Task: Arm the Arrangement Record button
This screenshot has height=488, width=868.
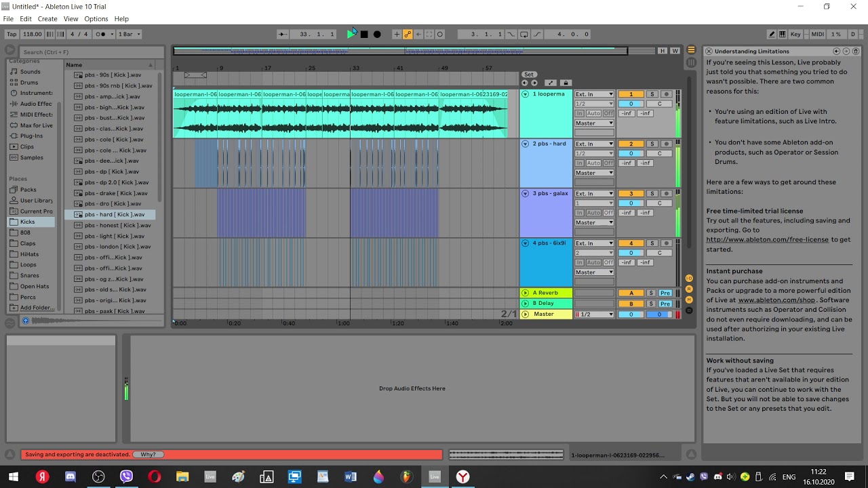Action: tap(377, 34)
